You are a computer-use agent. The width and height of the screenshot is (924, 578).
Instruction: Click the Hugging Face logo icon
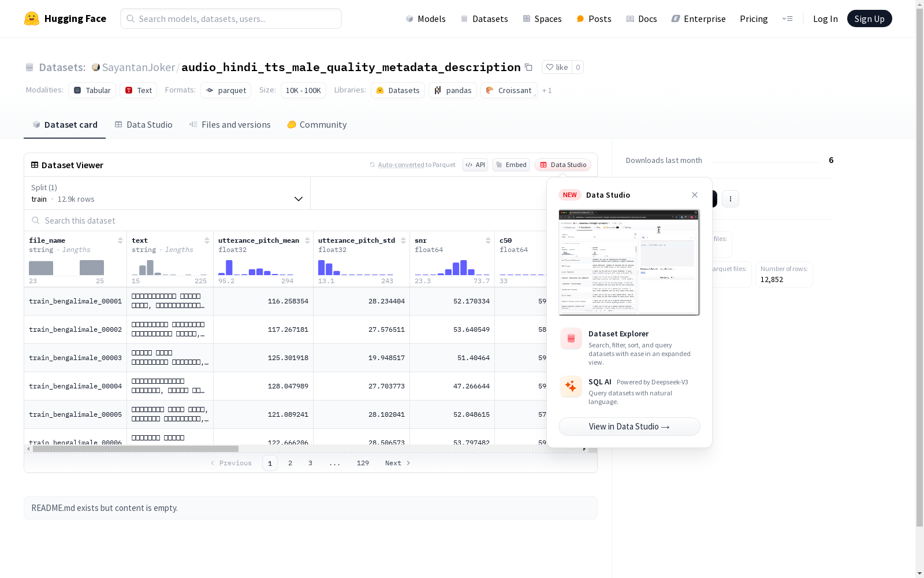[32, 18]
